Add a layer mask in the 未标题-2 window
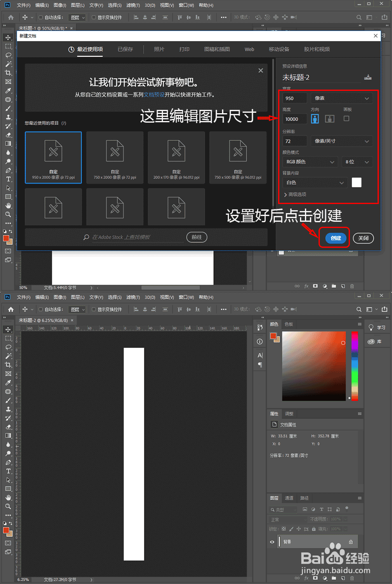Viewport: 392px width, 584px height. (315, 578)
